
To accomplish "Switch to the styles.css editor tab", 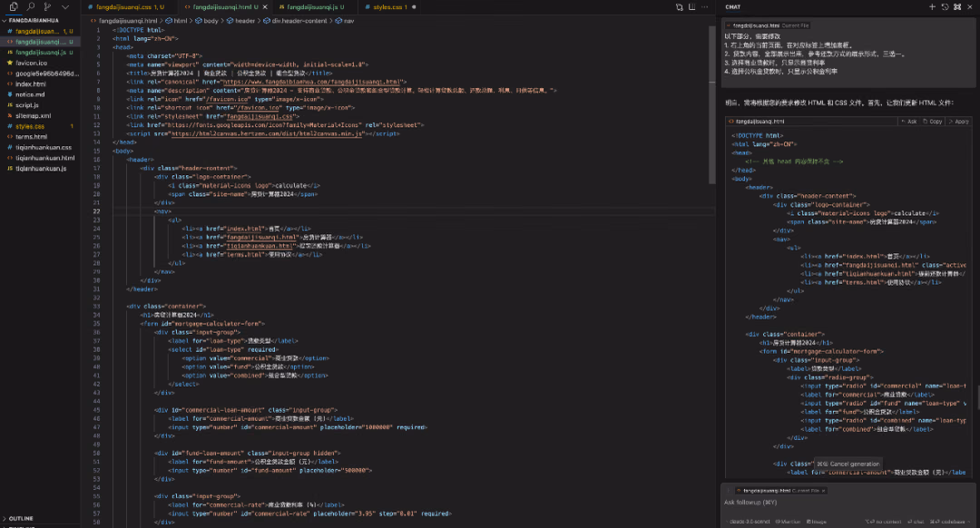I will click(x=390, y=7).
